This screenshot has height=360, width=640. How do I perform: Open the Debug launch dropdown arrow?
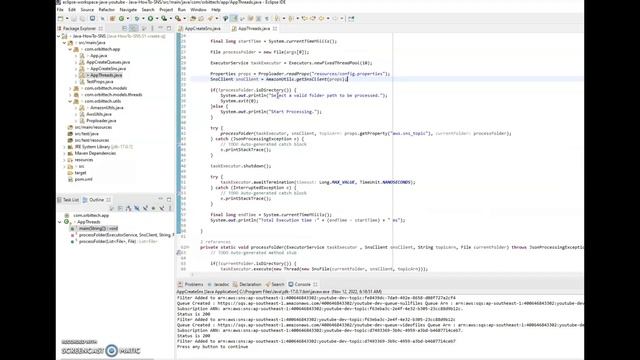click(143, 19)
